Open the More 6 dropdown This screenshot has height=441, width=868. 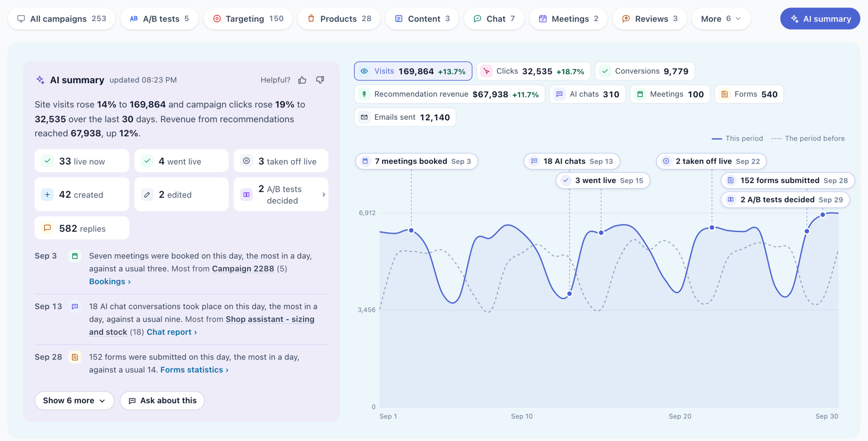coord(721,19)
